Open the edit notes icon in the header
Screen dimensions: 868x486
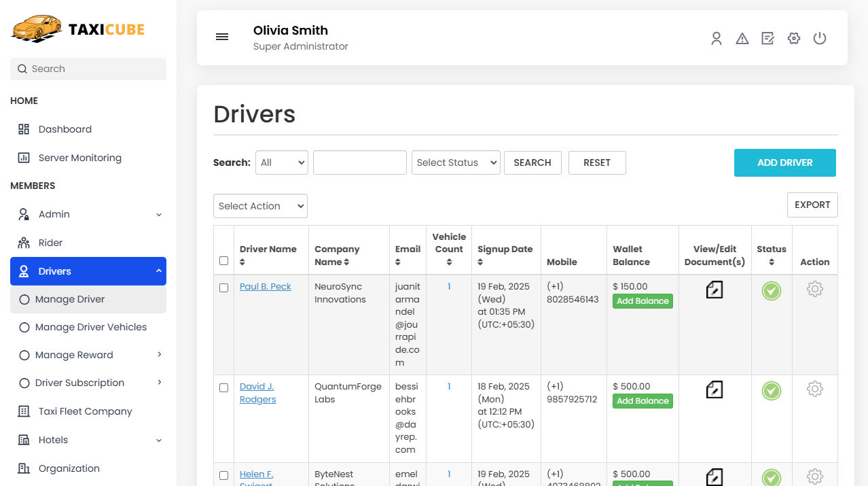(767, 39)
